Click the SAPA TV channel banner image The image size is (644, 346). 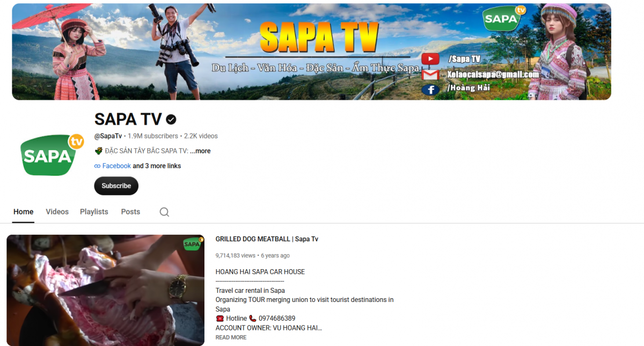tap(311, 52)
